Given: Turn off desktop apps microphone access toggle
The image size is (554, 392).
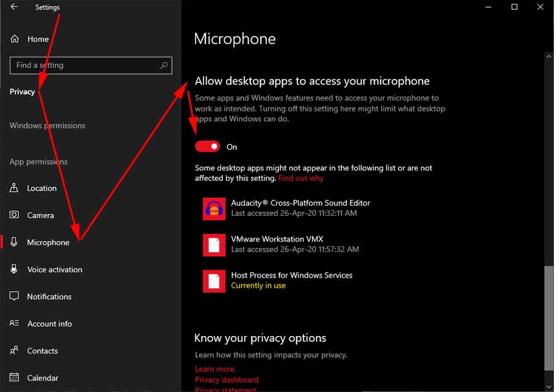Looking at the screenshot, I should pyautogui.click(x=207, y=147).
